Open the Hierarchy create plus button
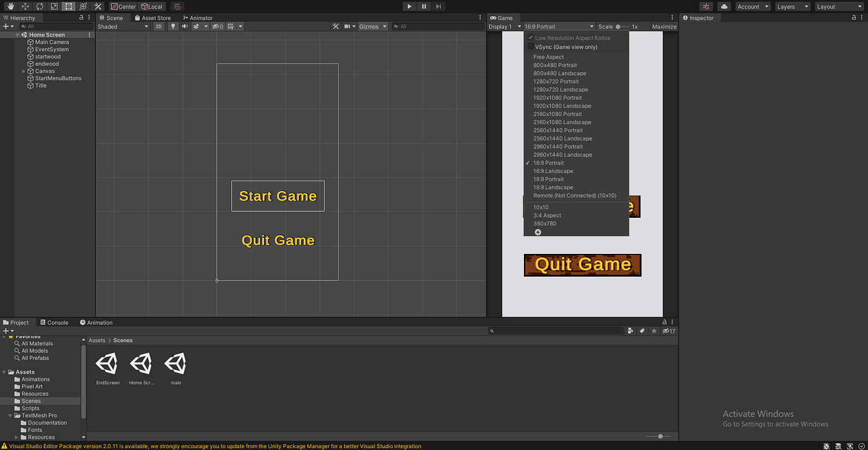 pos(7,27)
